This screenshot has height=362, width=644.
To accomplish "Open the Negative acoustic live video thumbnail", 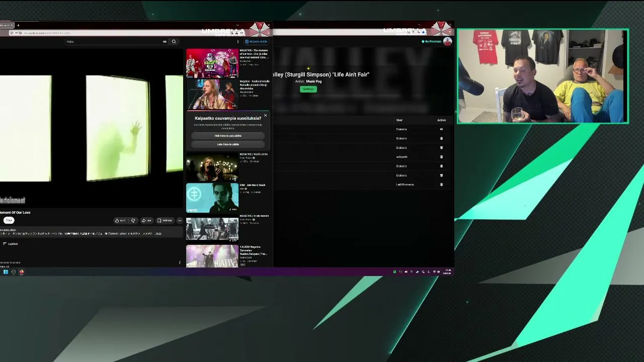I will tap(212, 94).
